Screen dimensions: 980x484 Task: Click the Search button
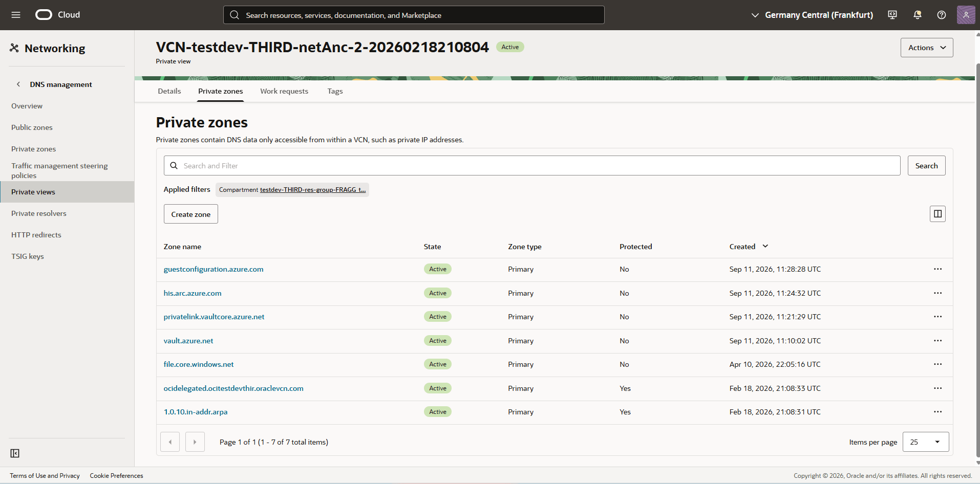927,166
